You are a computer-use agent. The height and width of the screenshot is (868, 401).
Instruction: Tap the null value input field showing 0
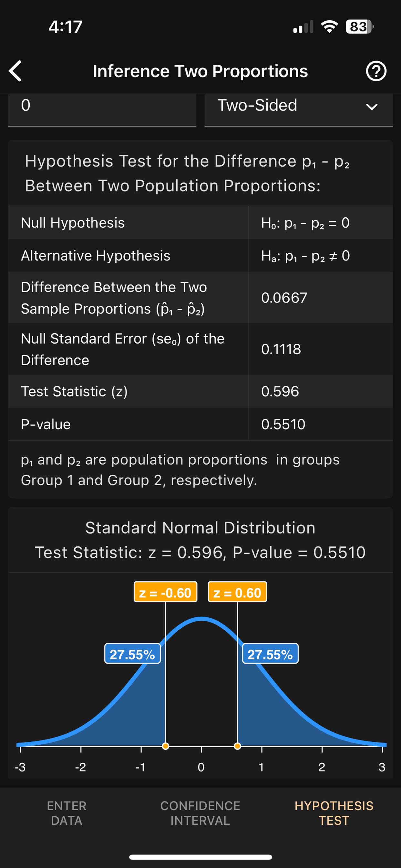tap(102, 106)
